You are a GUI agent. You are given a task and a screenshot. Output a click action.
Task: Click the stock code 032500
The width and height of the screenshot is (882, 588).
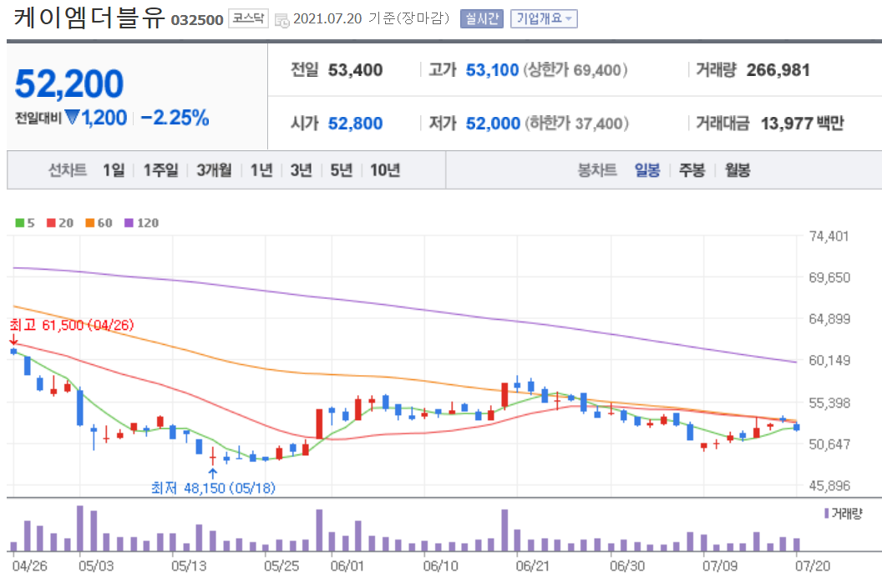197,20
